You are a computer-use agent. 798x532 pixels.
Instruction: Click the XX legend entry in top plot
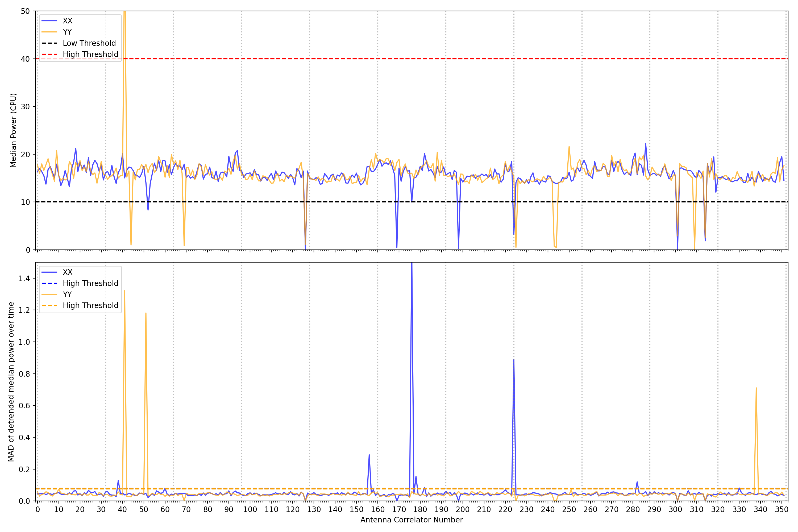click(67, 21)
